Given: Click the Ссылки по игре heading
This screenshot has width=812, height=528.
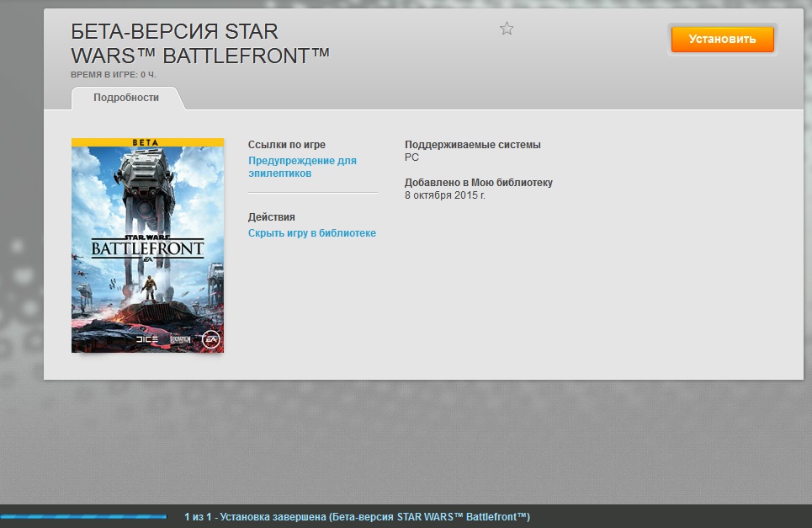Looking at the screenshot, I should click(287, 145).
